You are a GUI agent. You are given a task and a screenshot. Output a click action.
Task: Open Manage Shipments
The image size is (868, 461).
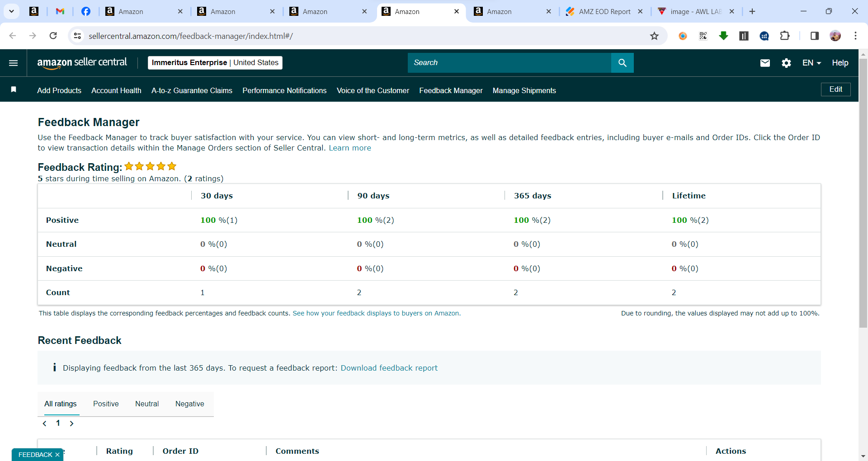tap(524, 90)
